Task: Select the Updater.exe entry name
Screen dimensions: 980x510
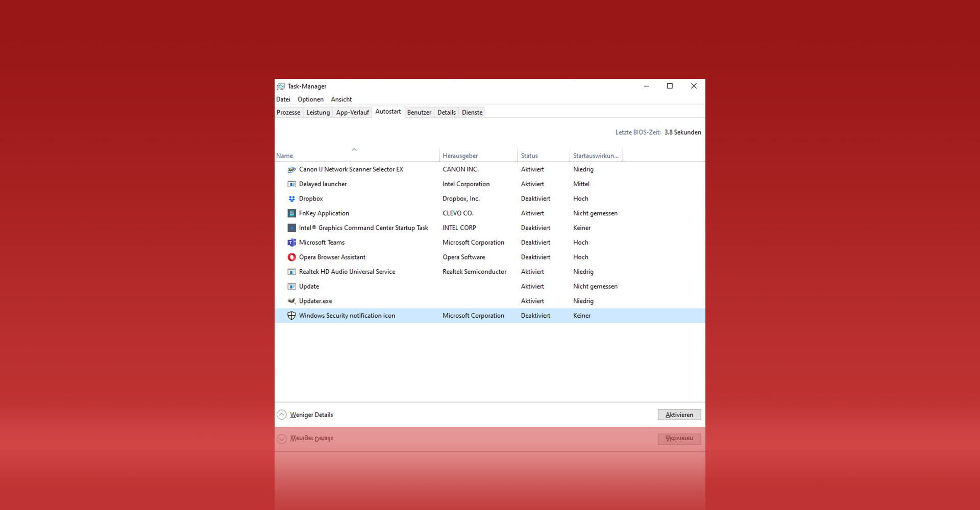Action: pos(315,301)
